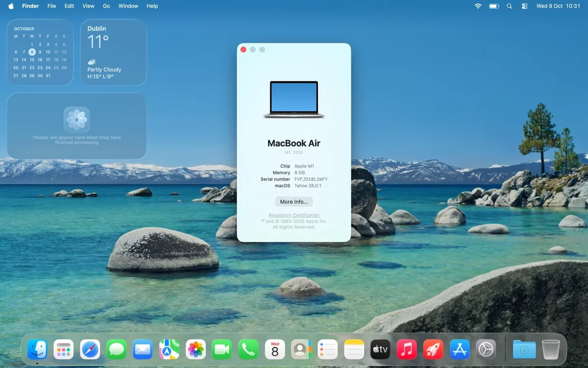Open the Music app icon
Screen dimensions: 588x368
pos(407,349)
